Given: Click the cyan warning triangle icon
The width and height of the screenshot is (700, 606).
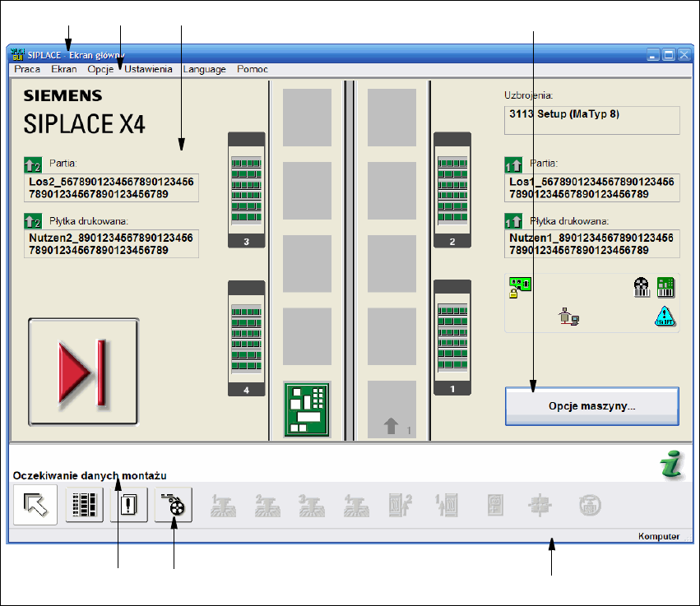Looking at the screenshot, I should click(665, 316).
